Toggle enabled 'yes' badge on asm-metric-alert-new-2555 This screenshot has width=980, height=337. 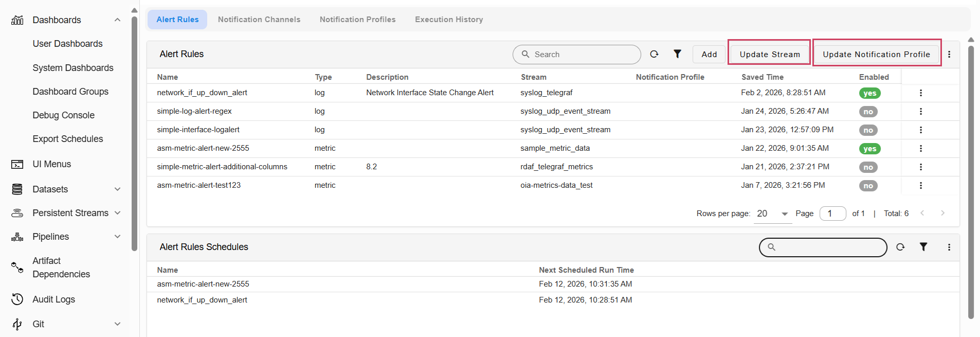869,149
